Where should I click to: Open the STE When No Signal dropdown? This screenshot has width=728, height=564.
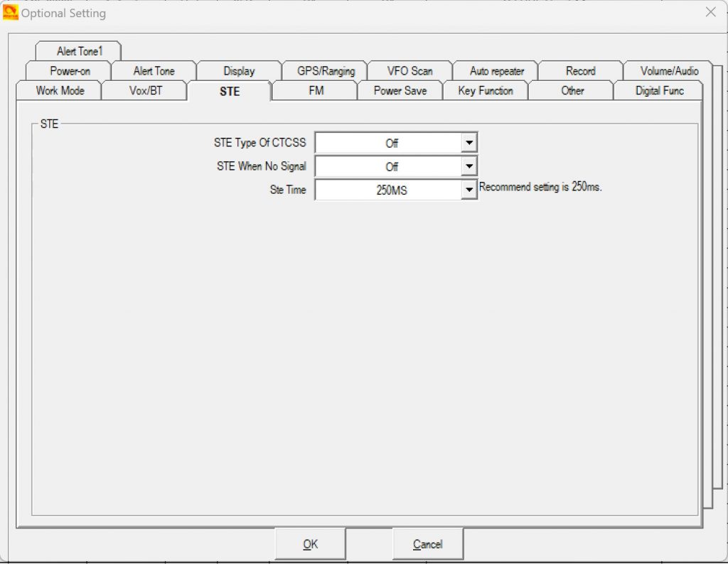(469, 167)
